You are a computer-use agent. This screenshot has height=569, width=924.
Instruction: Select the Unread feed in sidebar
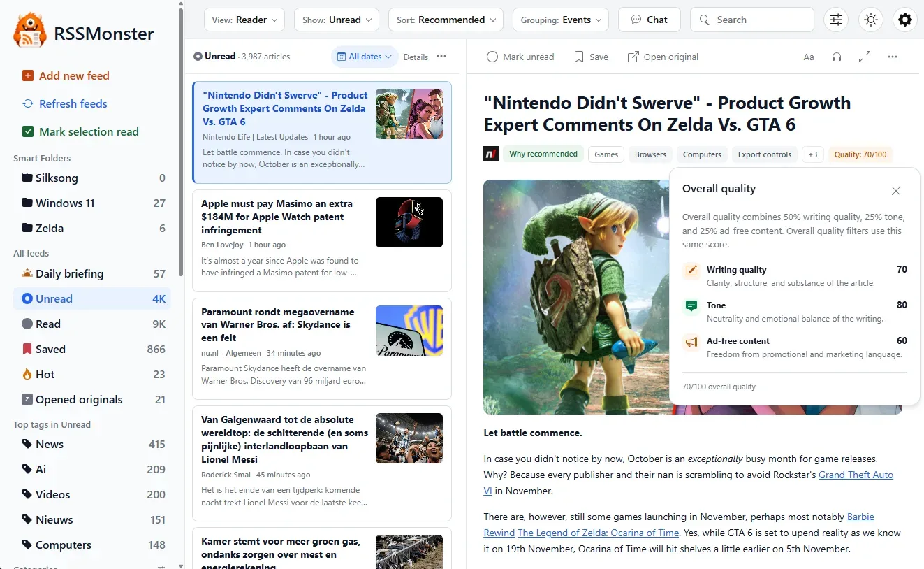(92, 298)
